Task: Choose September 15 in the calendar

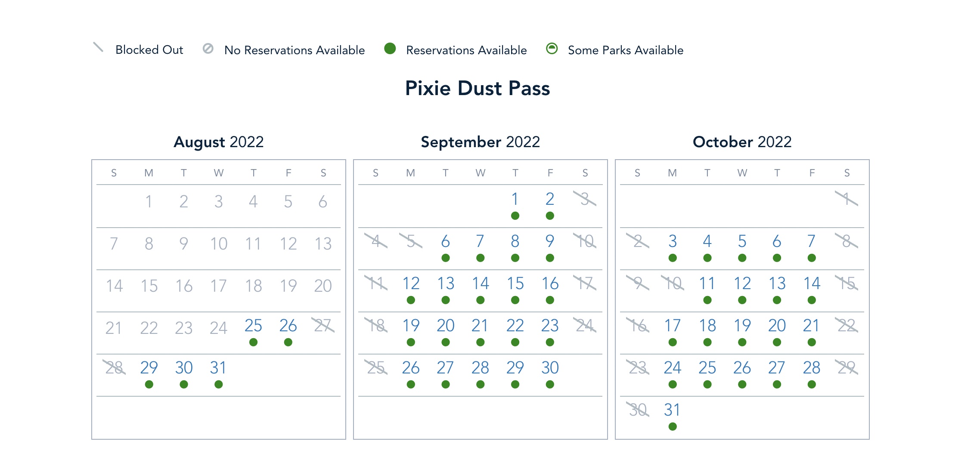Action: [515, 284]
